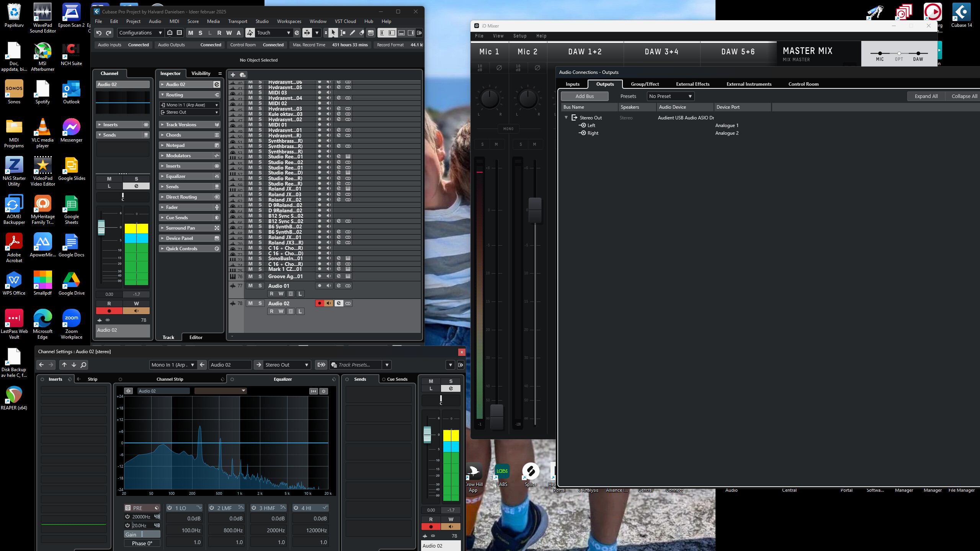Click the Add Bus button
Viewport: 980px width, 551px height.
coord(585,96)
